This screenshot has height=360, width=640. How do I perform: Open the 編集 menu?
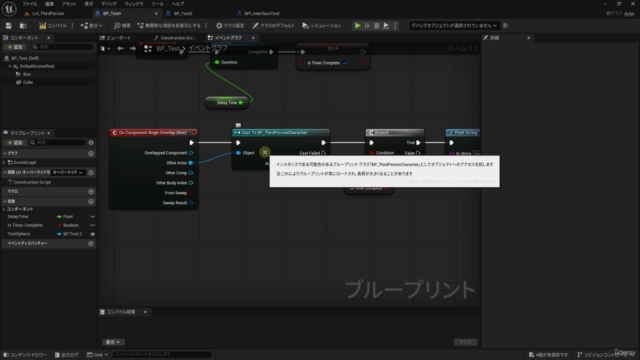(49, 4)
